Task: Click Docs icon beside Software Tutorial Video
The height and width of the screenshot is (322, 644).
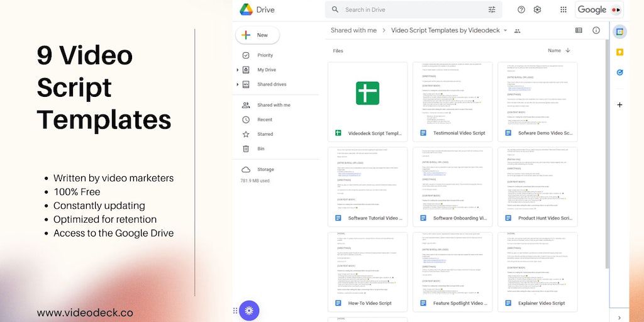Action: [x=338, y=218]
